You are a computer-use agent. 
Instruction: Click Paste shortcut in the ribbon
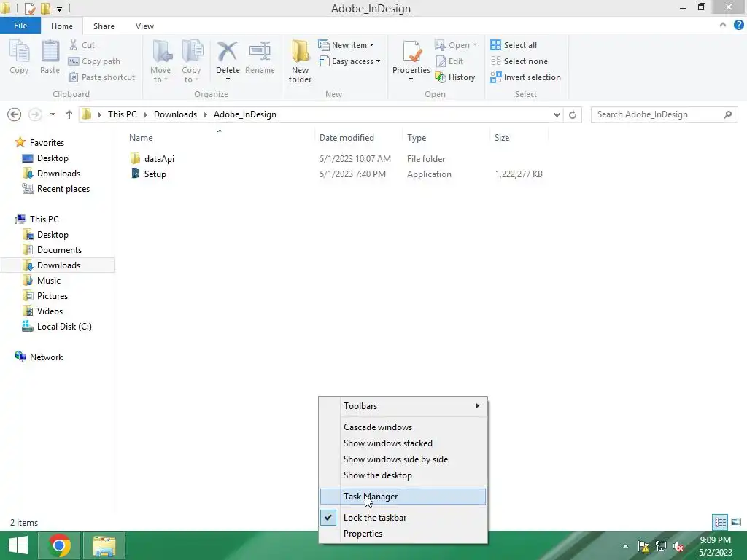(102, 77)
